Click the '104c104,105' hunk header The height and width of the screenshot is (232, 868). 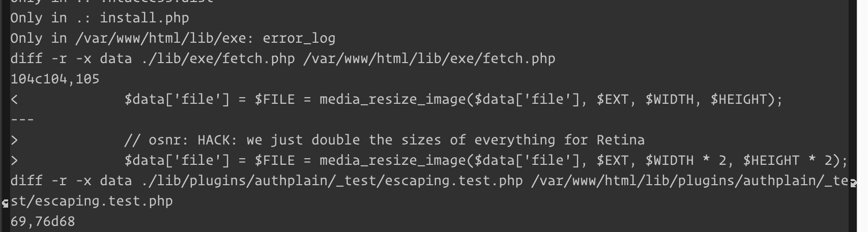point(55,79)
